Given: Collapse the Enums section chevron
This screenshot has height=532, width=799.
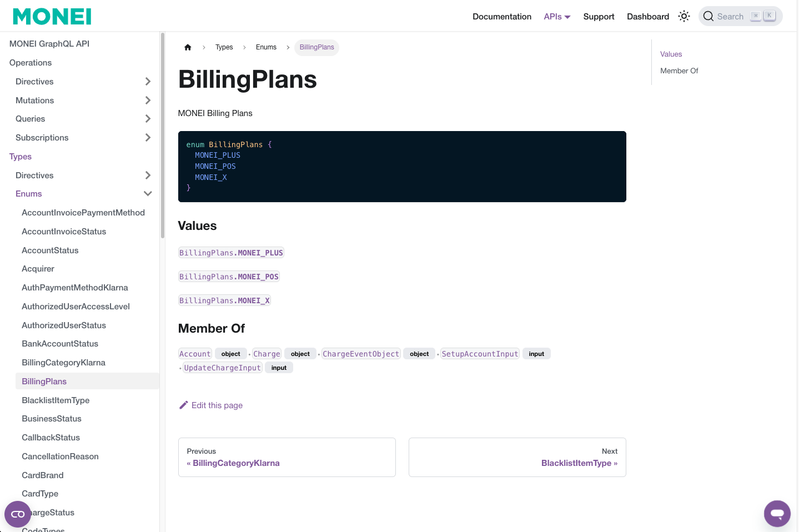Looking at the screenshot, I should click(x=148, y=194).
